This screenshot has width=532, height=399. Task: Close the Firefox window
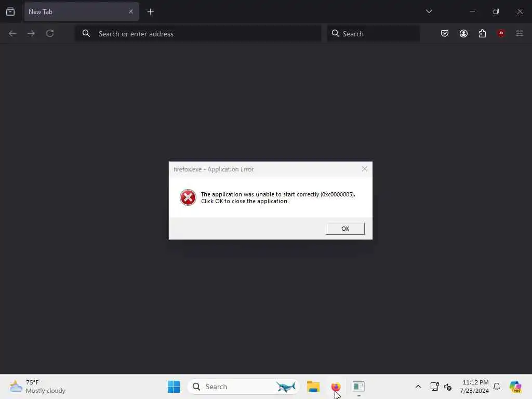pos(520,11)
